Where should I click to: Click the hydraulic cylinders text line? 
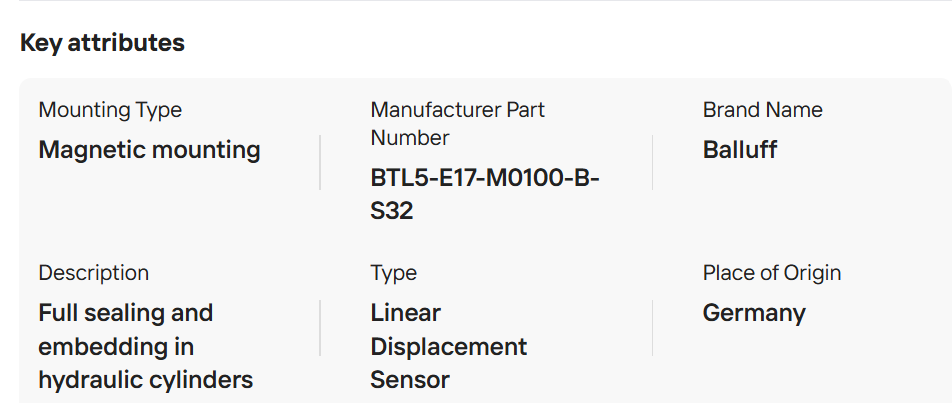(x=146, y=381)
